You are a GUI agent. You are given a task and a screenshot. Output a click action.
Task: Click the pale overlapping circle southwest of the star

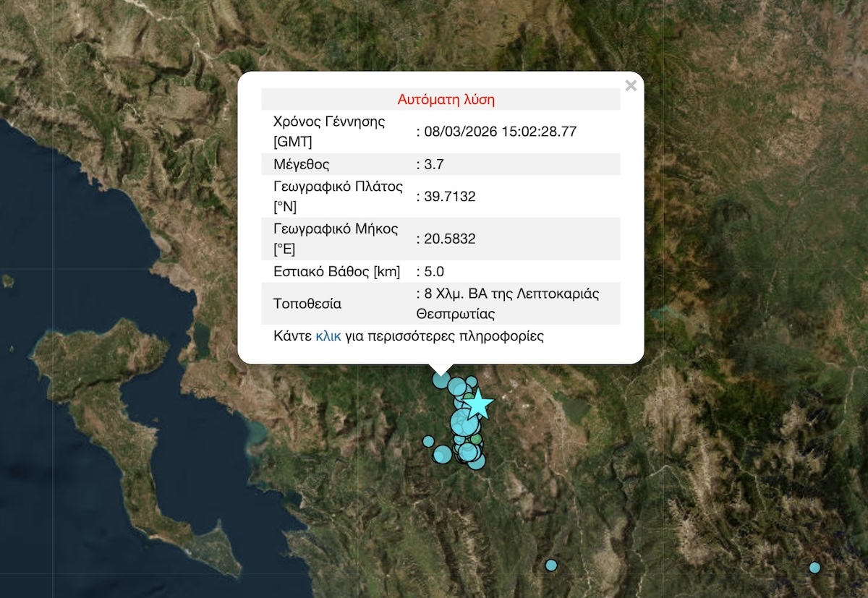[442, 453]
